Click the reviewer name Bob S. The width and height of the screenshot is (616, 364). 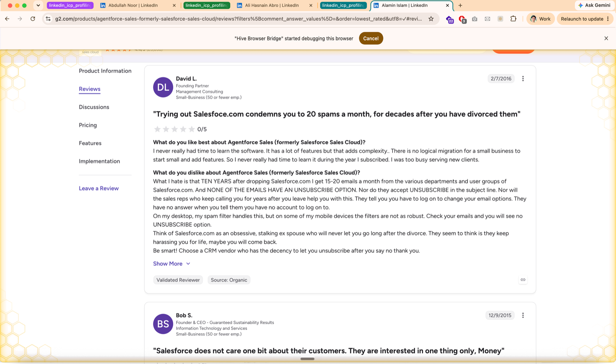tap(184, 315)
